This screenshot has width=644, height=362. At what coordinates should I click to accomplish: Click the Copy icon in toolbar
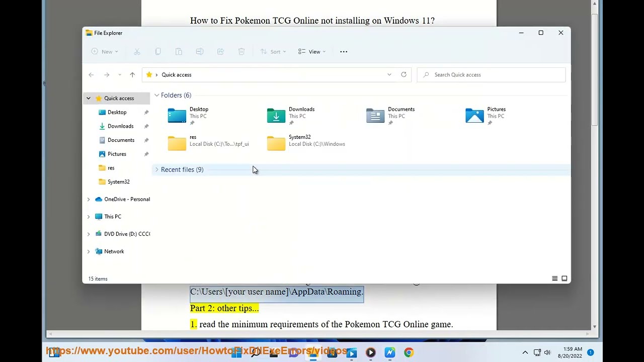158,52
